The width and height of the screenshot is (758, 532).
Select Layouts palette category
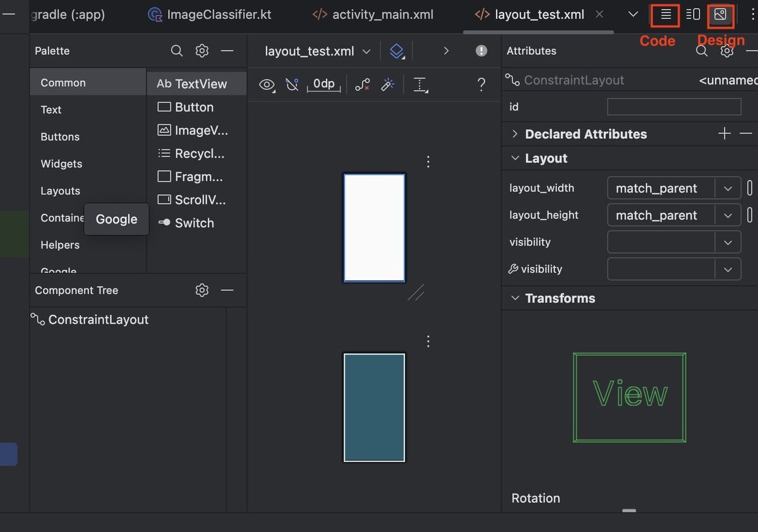pos(88,191)
